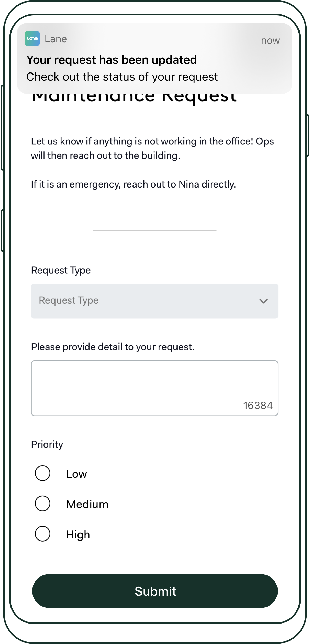Viewport: 310px width, 644px height.
Task: Tap the 'Medium' priority label
Action: tap(87, 504)
